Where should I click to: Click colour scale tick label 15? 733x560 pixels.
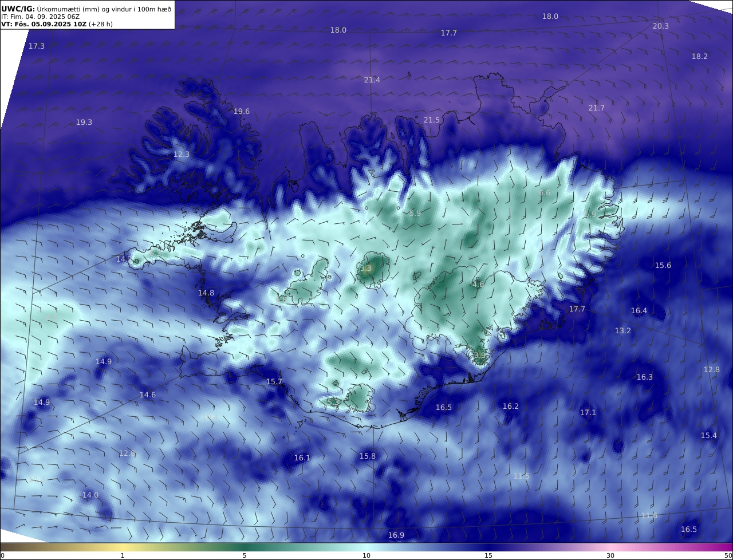click(x=488, y=555)
